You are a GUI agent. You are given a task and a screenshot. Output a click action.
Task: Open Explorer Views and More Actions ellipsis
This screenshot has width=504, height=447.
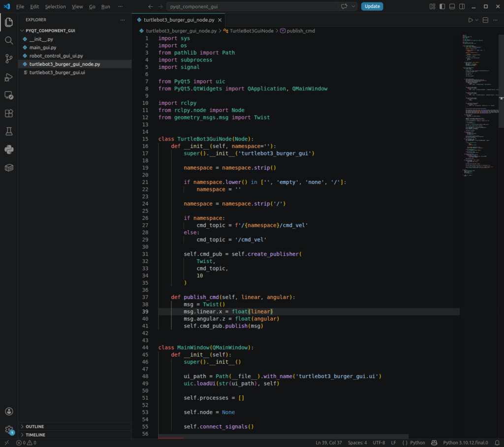pyautogui.click(x=123, y=20)
